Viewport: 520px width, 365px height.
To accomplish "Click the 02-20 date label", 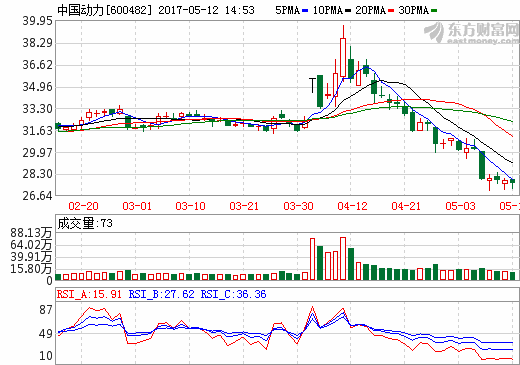I will coord(83,206).
